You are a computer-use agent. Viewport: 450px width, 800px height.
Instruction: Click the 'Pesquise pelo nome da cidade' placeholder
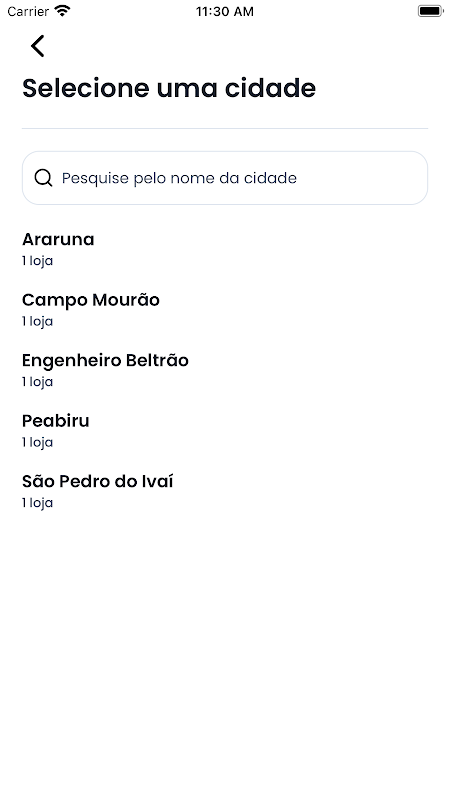point(179,178)
